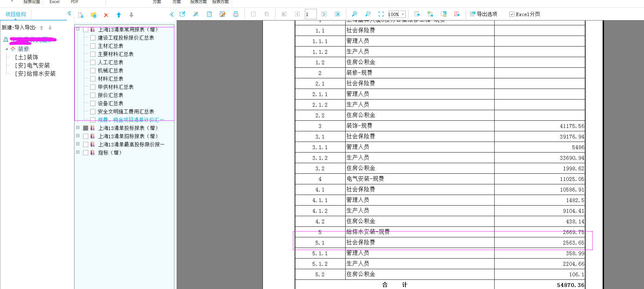Click the export to PDF icon
The height and width of the screenshot is (289, 644).
pos(457,14)
